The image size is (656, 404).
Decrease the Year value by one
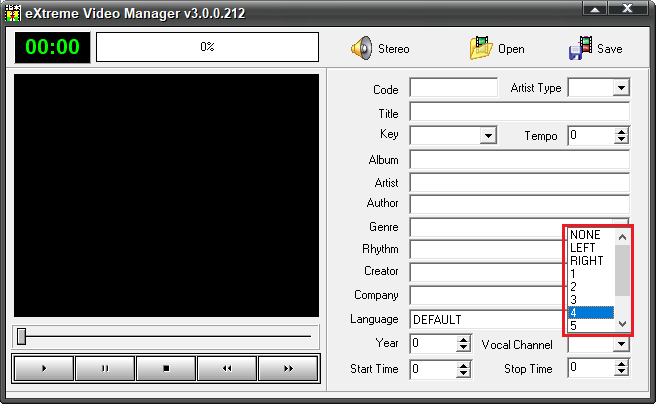coord(463,349)
